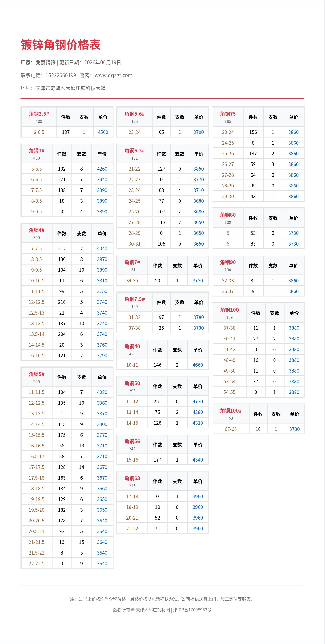
Task: Click price 3850 in 角钢6.3# table
Action: [199, 169]
